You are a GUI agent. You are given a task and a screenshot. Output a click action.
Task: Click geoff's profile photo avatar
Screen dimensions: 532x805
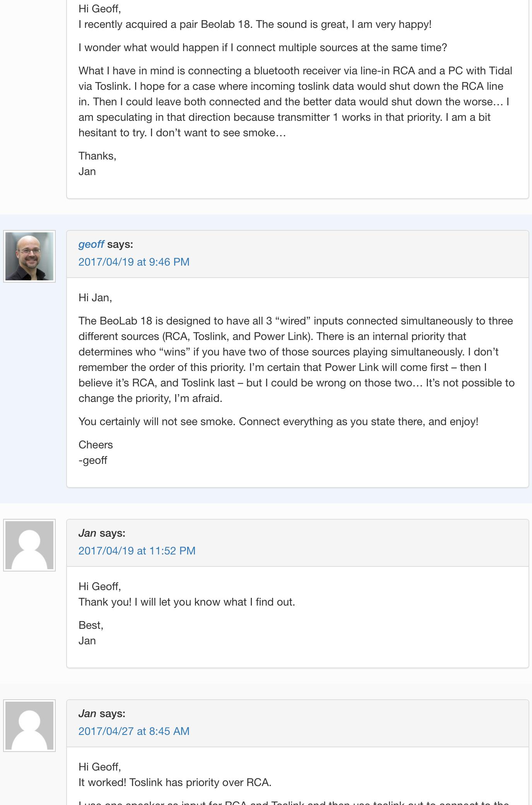click(x=29, y=256)
